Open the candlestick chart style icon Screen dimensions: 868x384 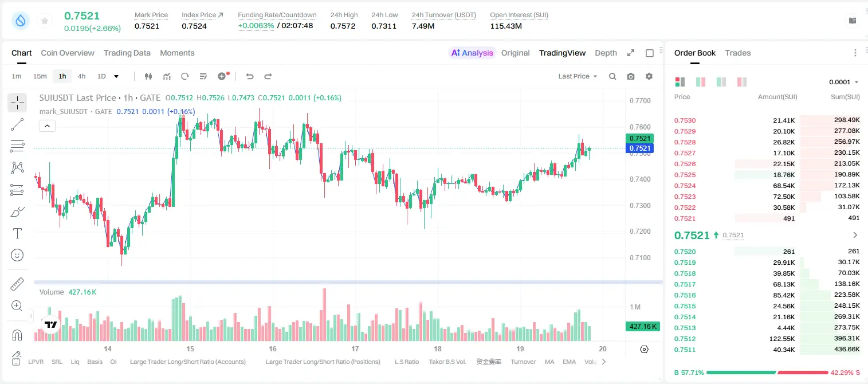click(x=148, y=76)
